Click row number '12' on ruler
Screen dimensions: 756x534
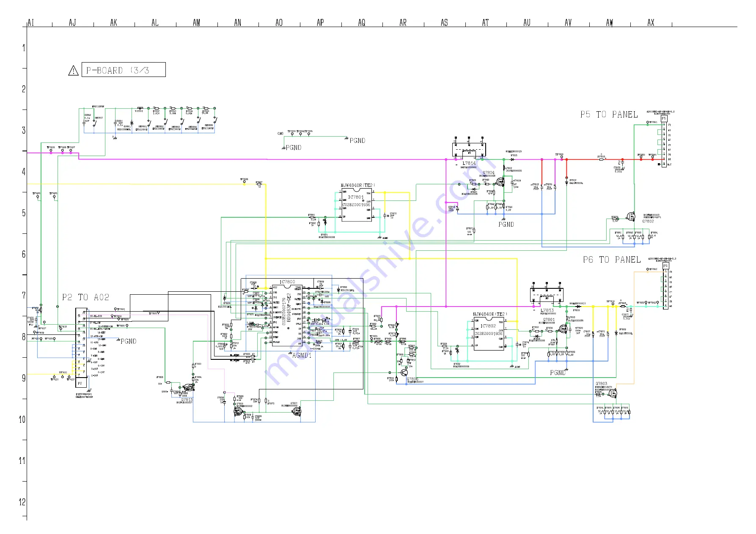[22, 502]
